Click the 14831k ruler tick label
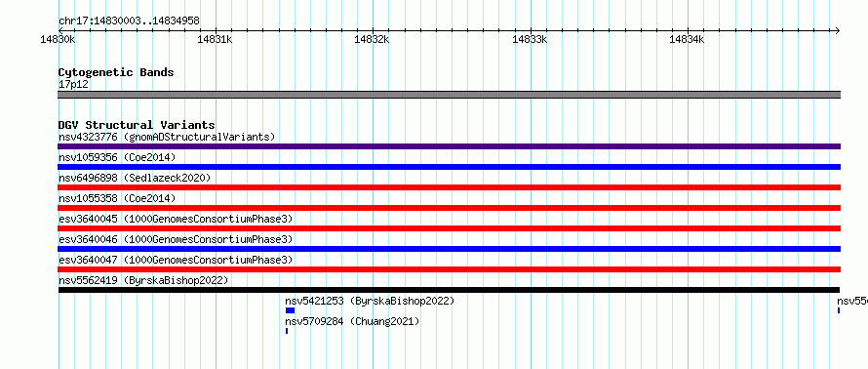868x369 pixels. click(x=215, y=39)
